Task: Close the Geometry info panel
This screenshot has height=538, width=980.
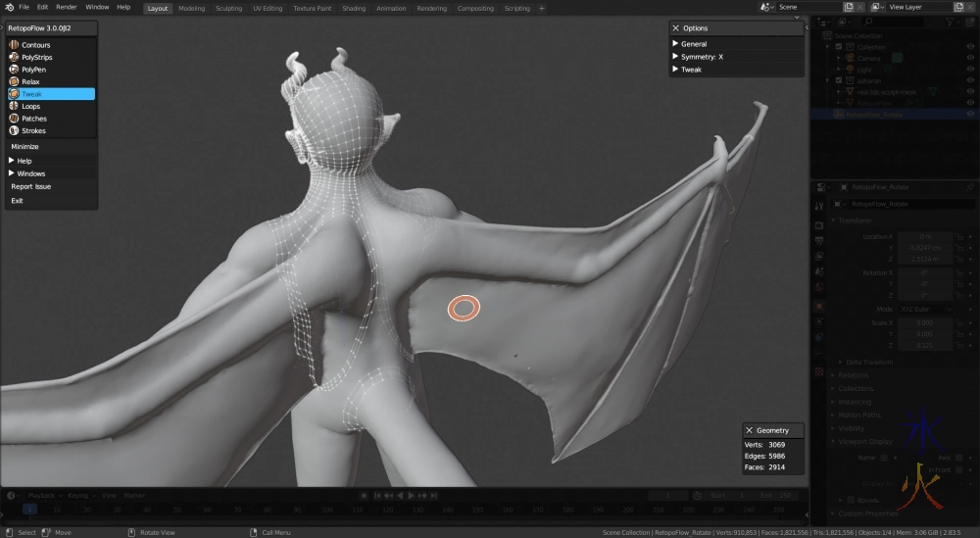Action: [750, 430]
